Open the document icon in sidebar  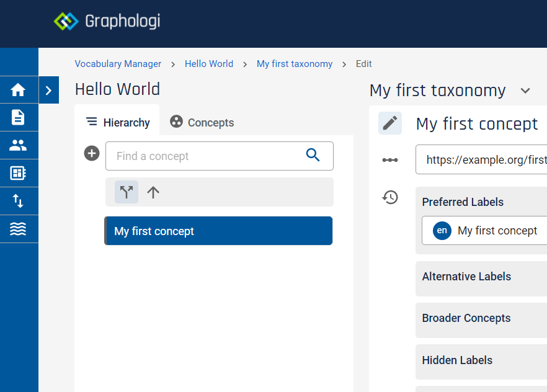pos(18,117)
